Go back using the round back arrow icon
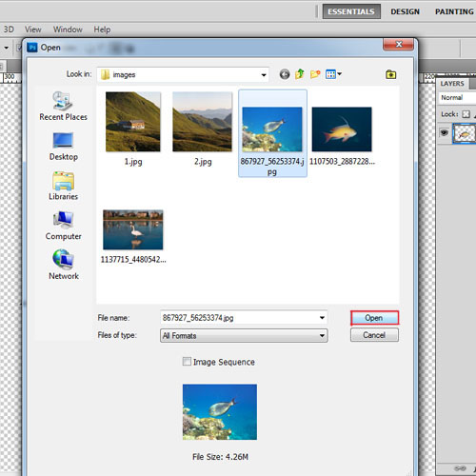This screenshot has width=476, height=476. coord(285,74)
